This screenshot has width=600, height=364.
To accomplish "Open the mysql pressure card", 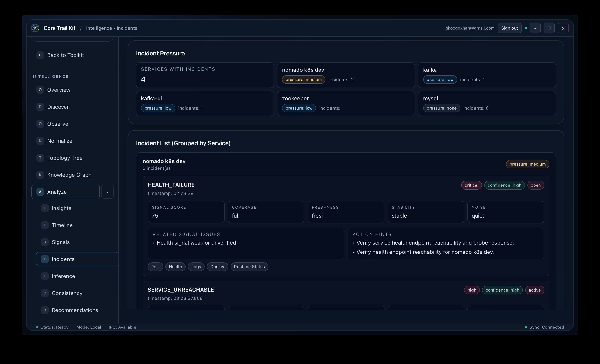I will pyautogui.click(x=487, y=103).
